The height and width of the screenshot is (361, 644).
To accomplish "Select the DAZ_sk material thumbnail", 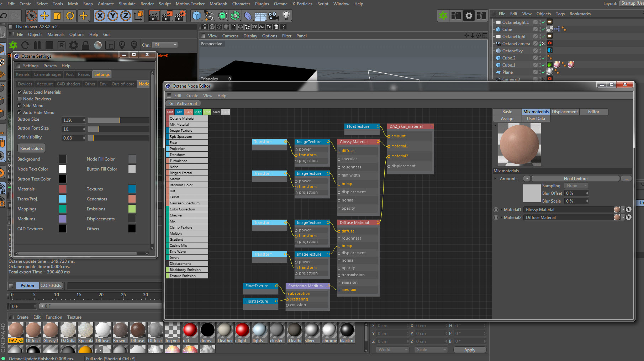I will pyautogui.click(x=16, y=333).
